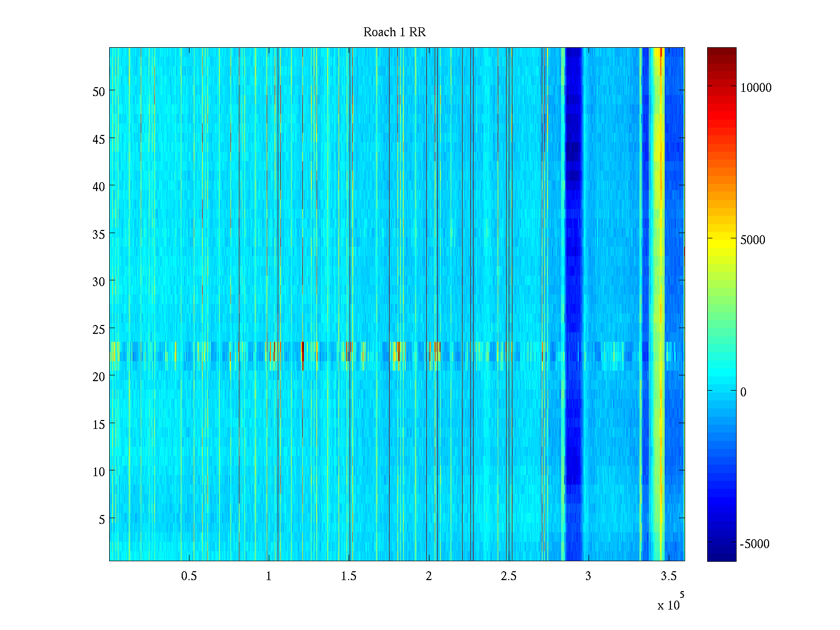Select the -5000 colorbar tick label

pyautogui.click(x=754, y=544)
